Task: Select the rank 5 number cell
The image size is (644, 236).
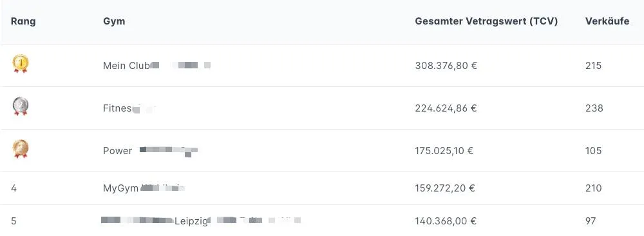Action: [x=14, y=221]
